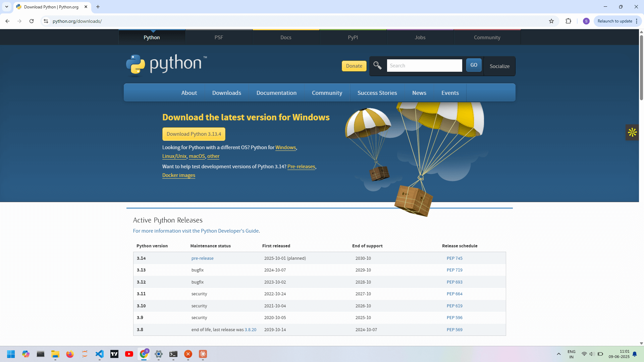Click the Donate button
The width and height of the screenshot is (644, 362).
point(354,66)
